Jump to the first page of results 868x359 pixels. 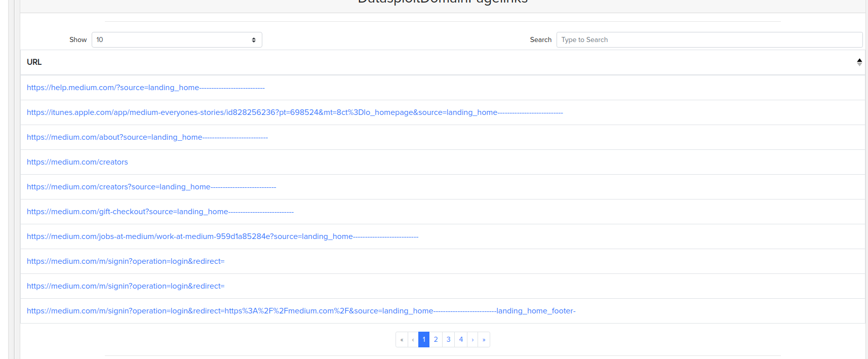coord(402,339)
